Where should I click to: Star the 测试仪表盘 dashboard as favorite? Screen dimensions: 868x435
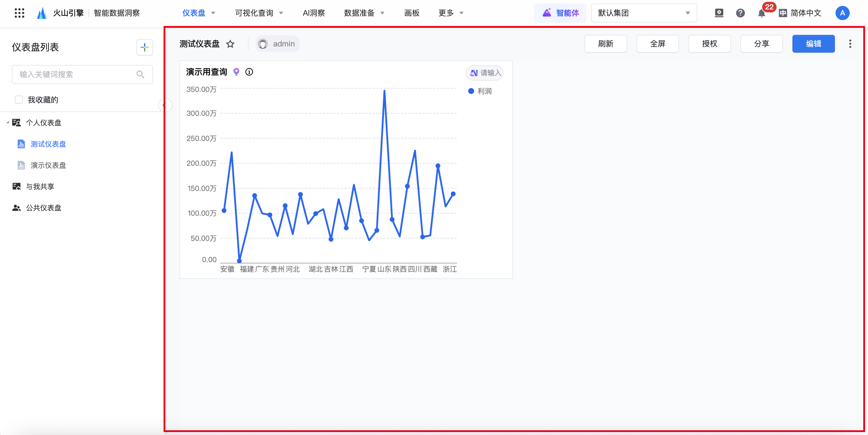click(230, 44)
